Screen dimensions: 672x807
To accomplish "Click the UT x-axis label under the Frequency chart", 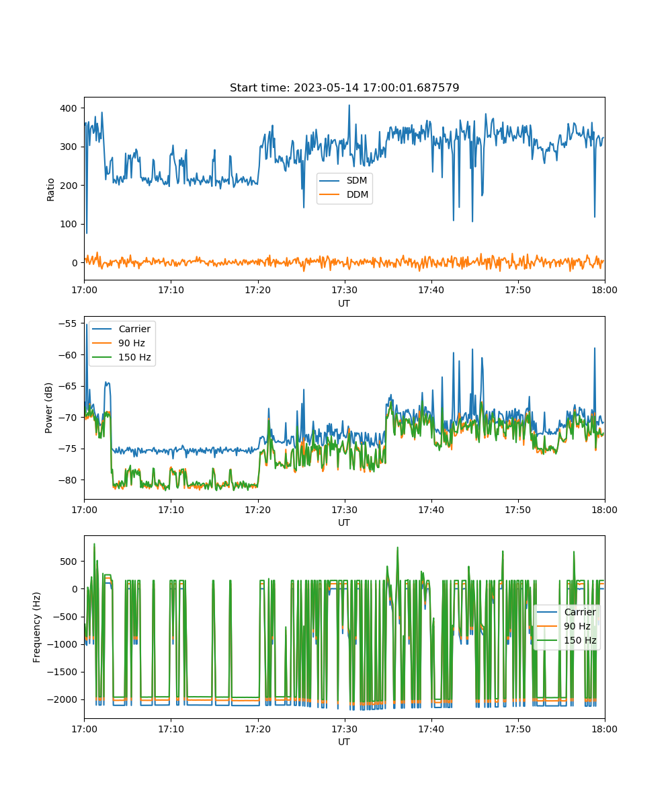I will pos(344,742).
